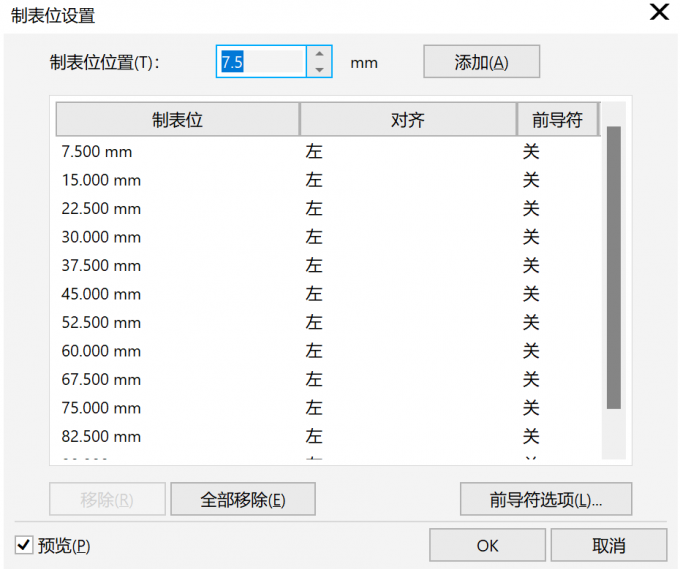Select the 7.500 mm tab row
The height and width of the screenshot is (569, 680).
(x=328, y=152)
